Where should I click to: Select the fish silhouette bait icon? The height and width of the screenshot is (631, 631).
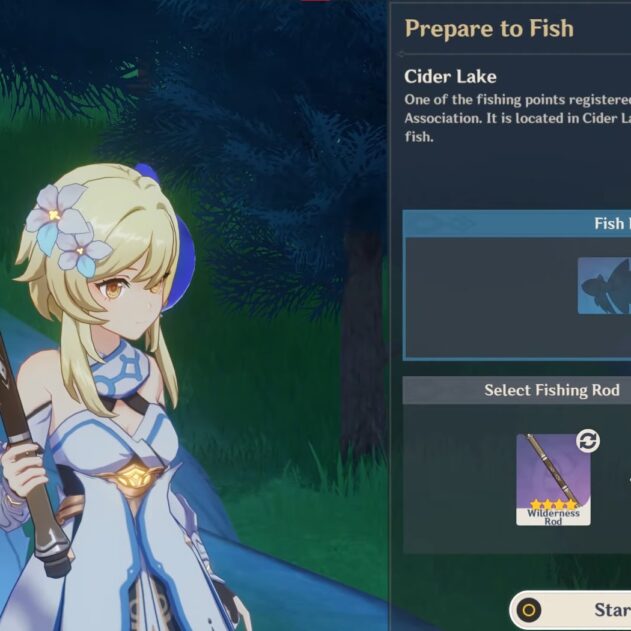pyautogui.click(x=604, y=286)
